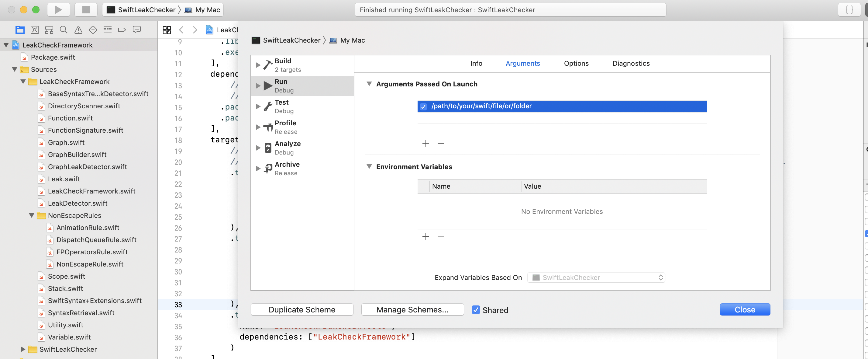Click the Manage Schemes button

412,310
